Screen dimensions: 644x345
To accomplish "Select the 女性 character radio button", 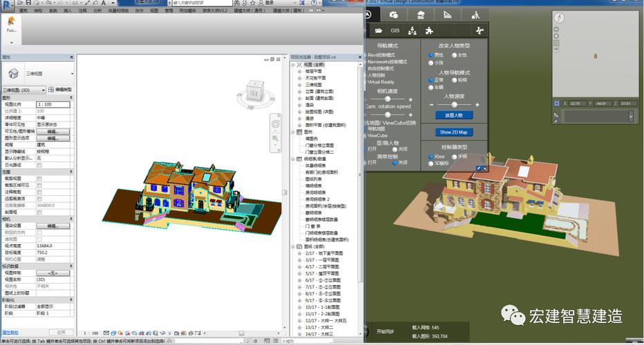I will [x=455, y=55].
